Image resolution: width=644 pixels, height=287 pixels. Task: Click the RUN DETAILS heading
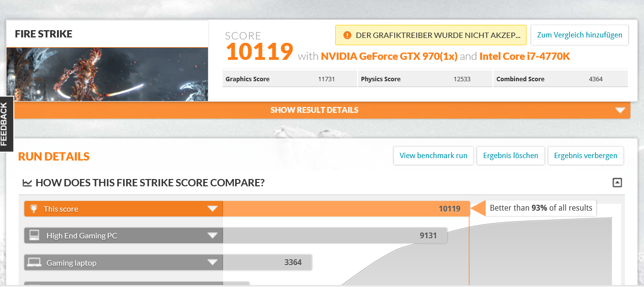54,157
